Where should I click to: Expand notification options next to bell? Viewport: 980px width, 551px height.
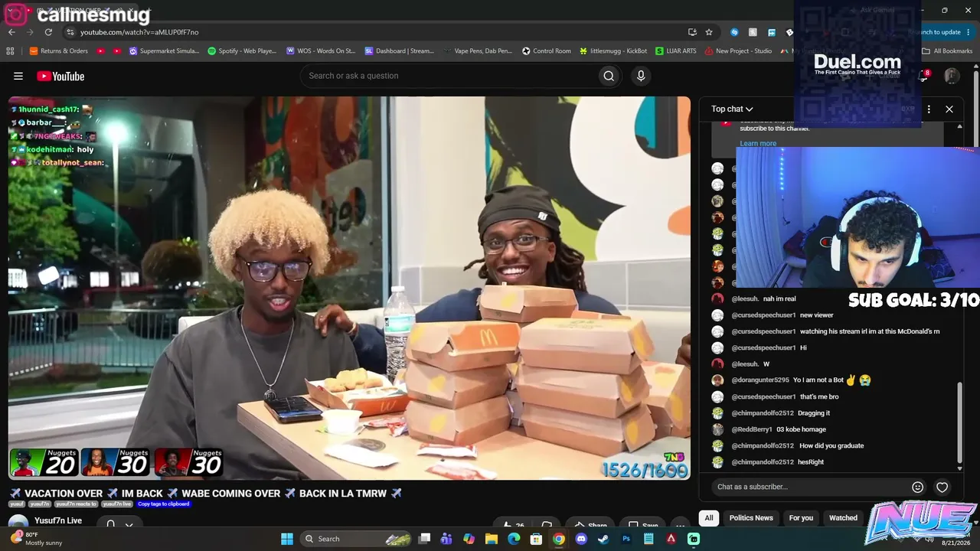coord(129,524)
